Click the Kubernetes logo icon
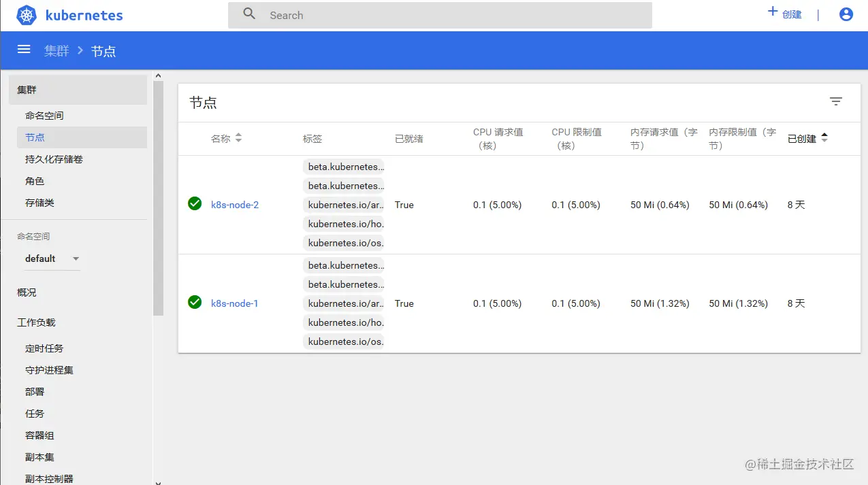Image resolution: width=868 pixels, height=485 pixels. (x=27, y=15)
